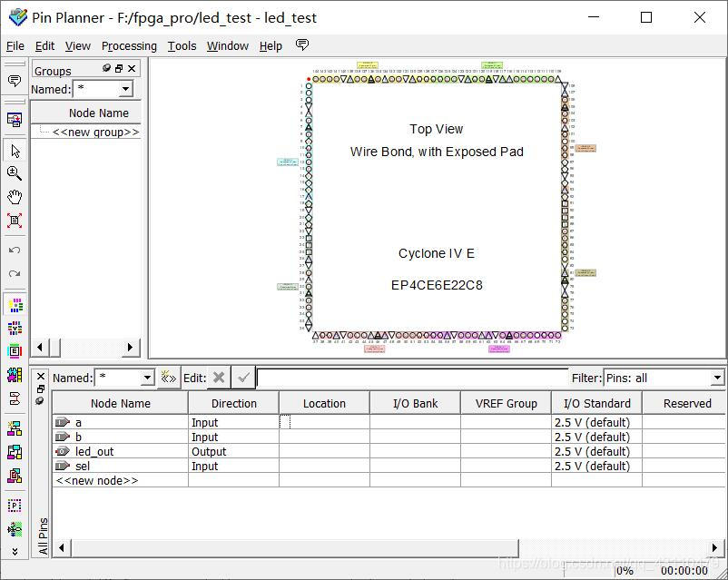Click Output direction cell of led_out

click(233, 451)
